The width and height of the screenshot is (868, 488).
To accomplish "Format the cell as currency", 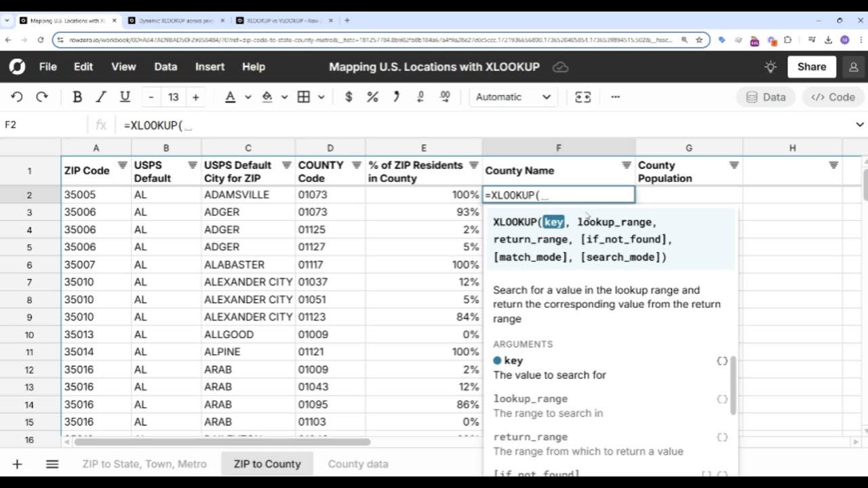I will coord(349,97).
